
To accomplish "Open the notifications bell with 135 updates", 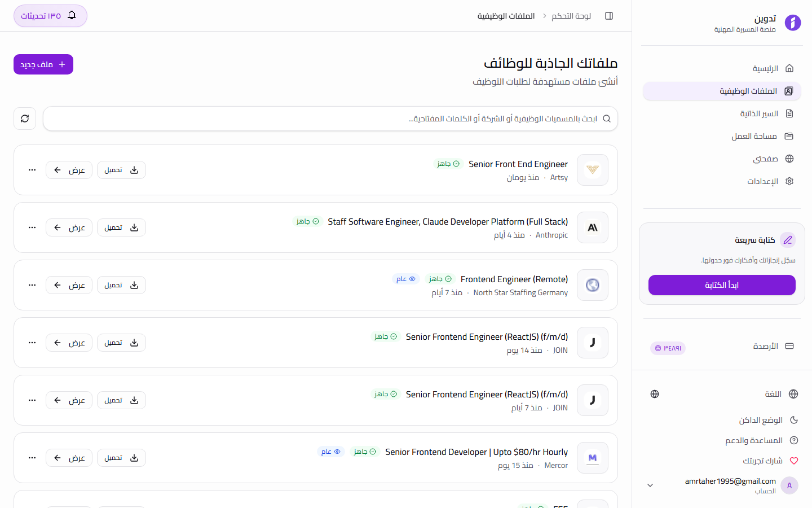I will click(x=50, y=16).
